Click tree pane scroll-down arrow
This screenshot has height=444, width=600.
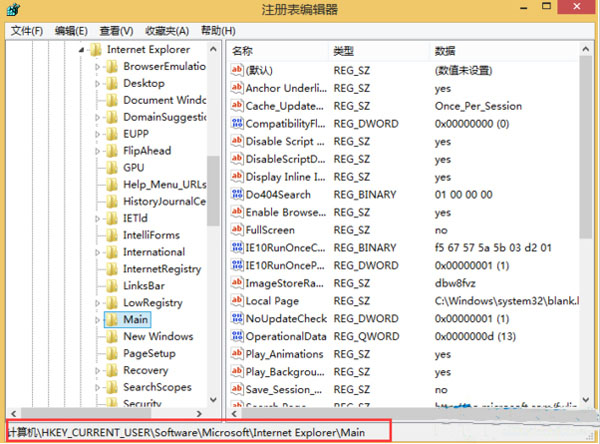(214, 400)
